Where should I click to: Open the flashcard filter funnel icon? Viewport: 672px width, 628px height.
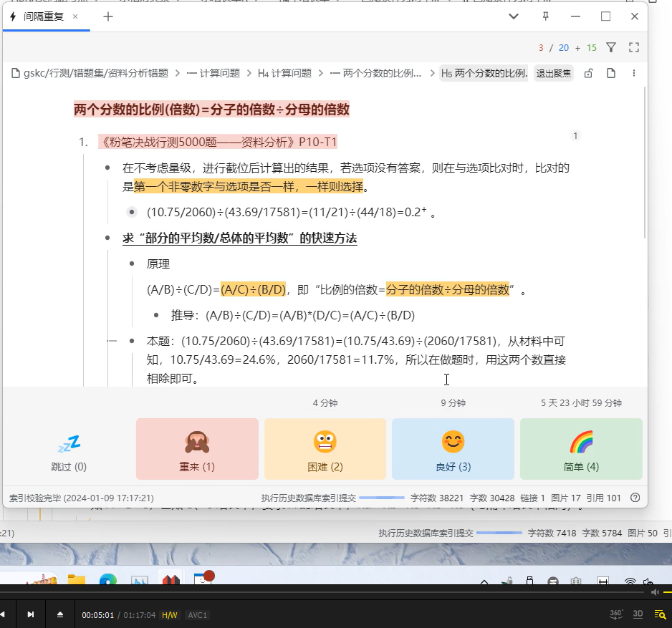click(611, 46)
